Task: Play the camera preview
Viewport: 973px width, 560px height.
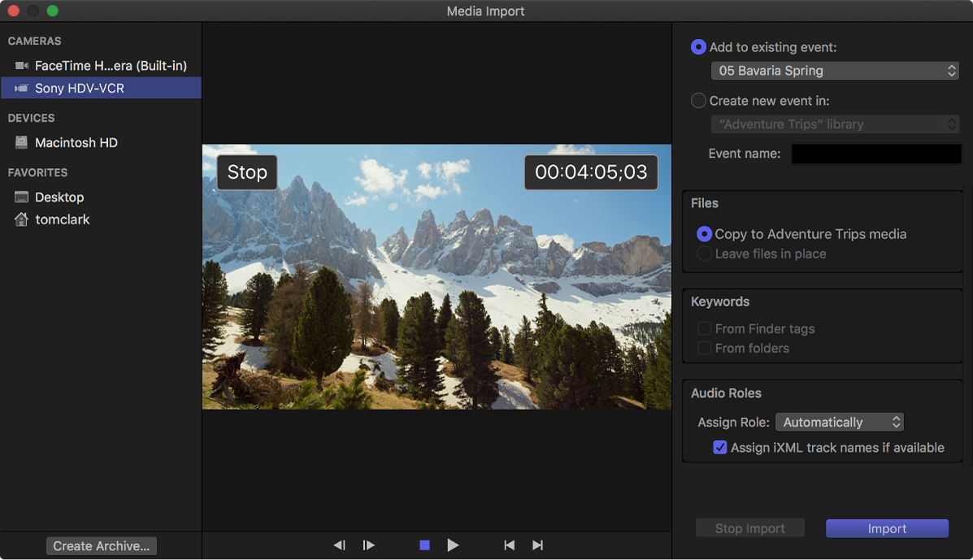Action: (x=453, y=545)
